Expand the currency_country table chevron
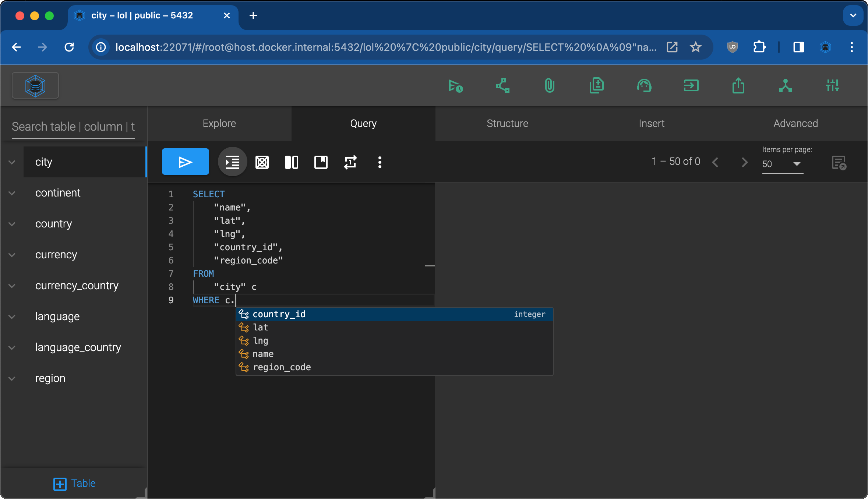868x499 pixels. click(x=12, y=286)
